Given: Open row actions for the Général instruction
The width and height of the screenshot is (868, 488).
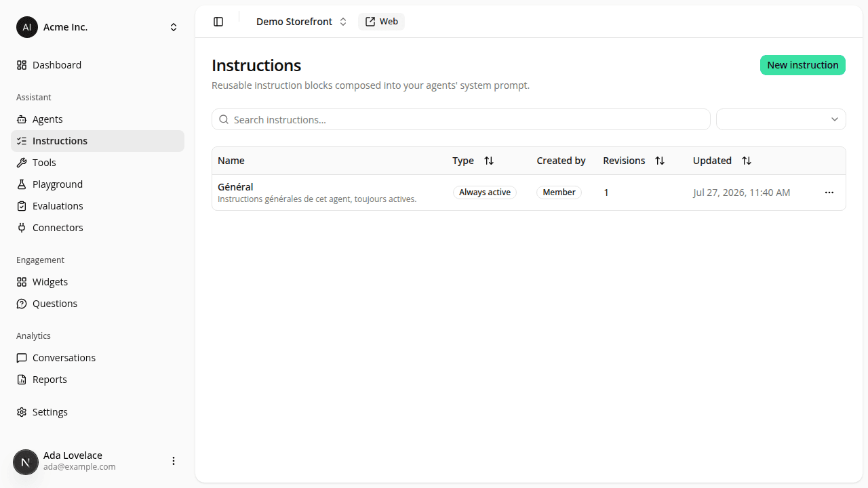Looking at the screenshot, I should pos(829,192).
